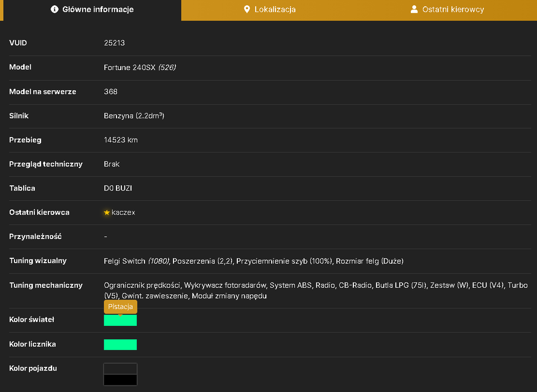Click the info circle icon in Główne informacje
537x392 pixels.
point(54,9)
